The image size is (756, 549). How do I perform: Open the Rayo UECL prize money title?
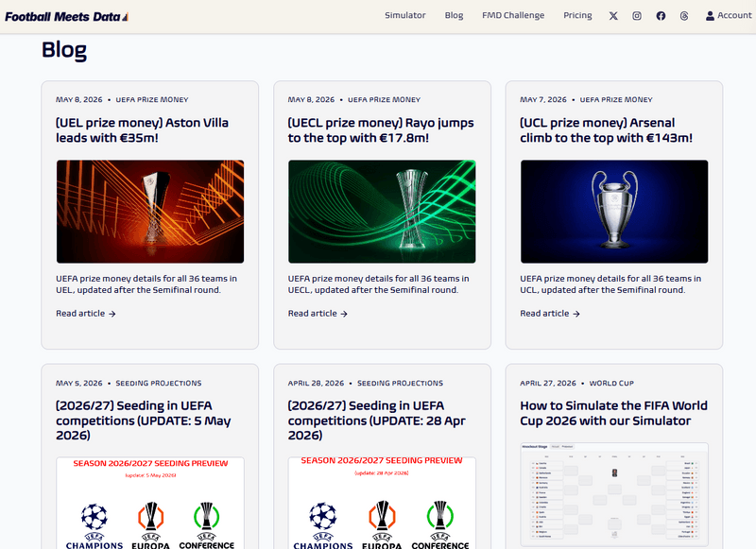(381, 130)
